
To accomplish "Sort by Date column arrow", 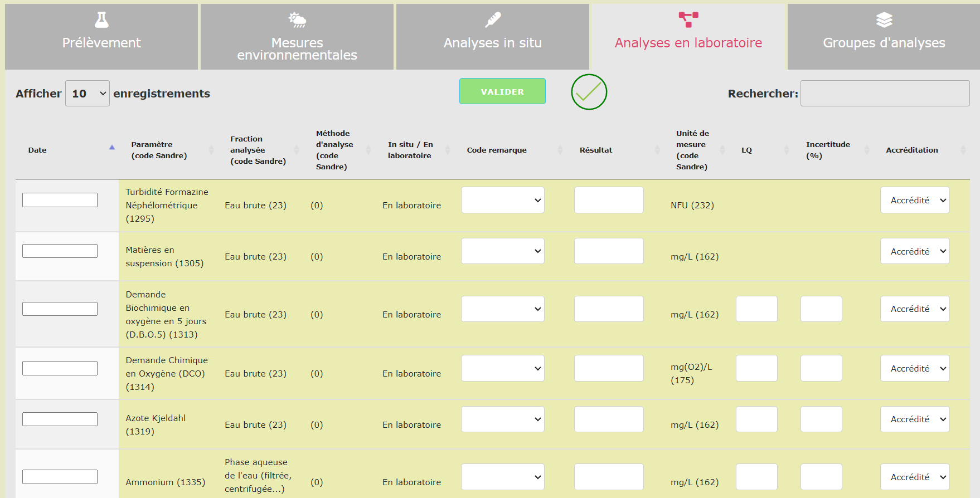I will [111, 148].
